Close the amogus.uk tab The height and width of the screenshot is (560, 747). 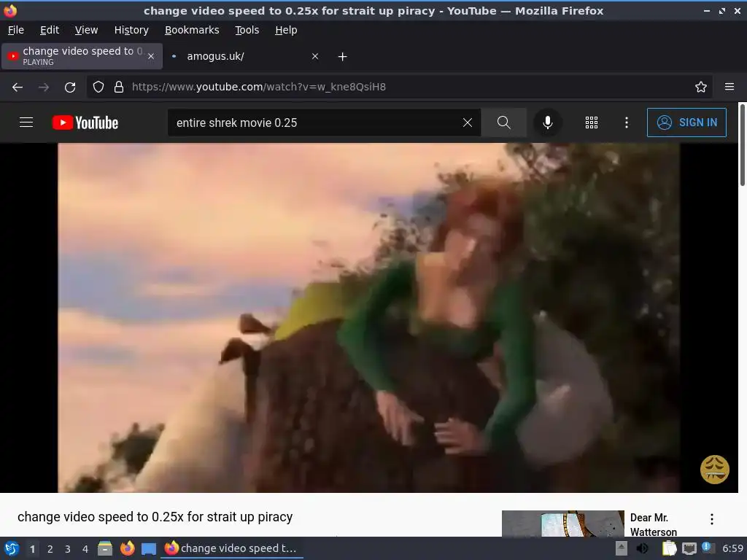(315, 56)
